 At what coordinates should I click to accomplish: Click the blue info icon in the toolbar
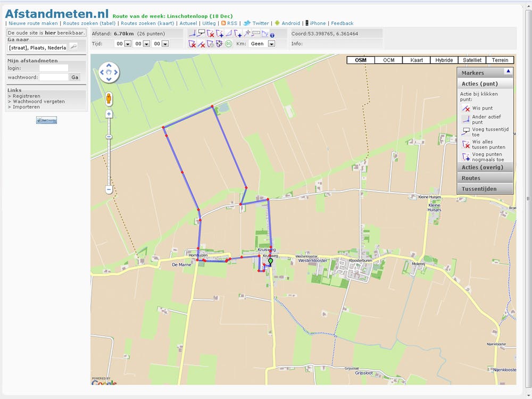click(272, 35)
